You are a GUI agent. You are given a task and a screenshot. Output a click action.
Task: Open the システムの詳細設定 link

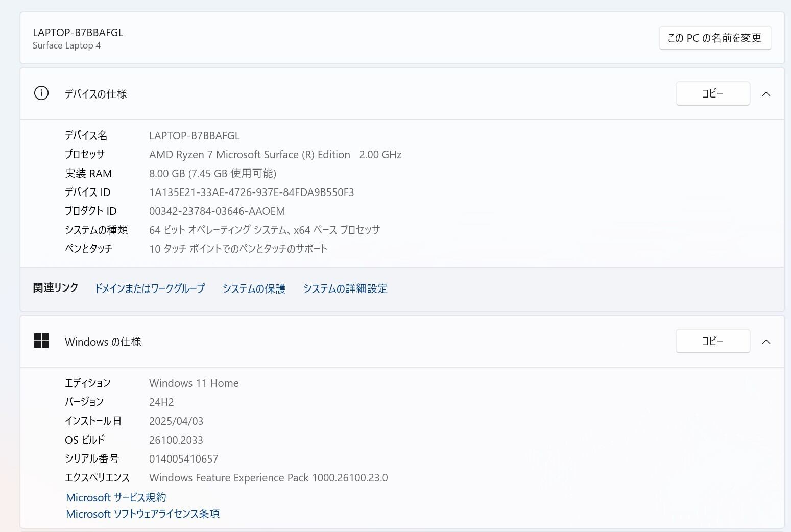click(346, 288)
